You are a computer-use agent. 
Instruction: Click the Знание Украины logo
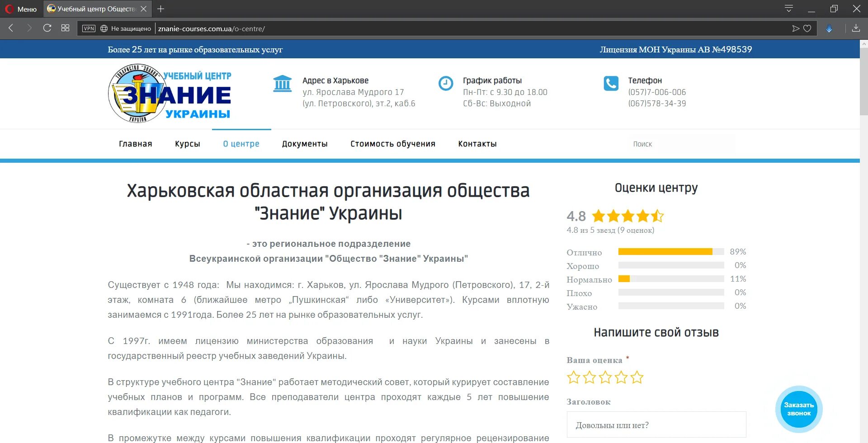pyautogui.click(x=170, y=94)
